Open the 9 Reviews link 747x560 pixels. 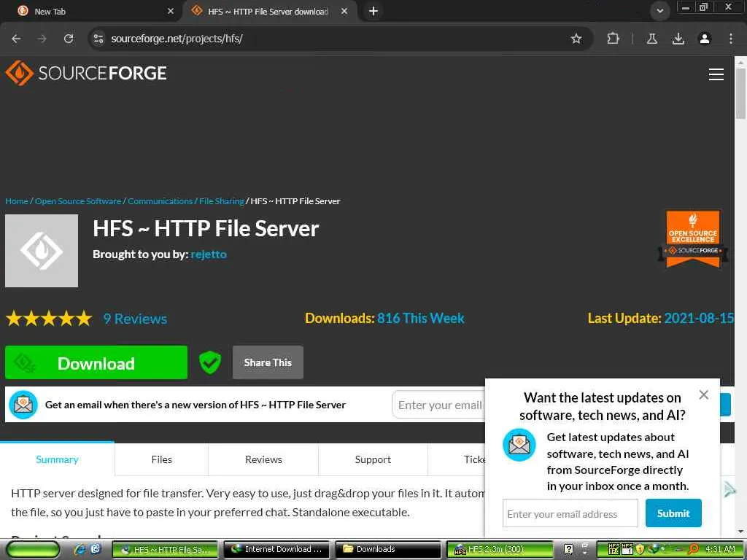coord(135,319)
